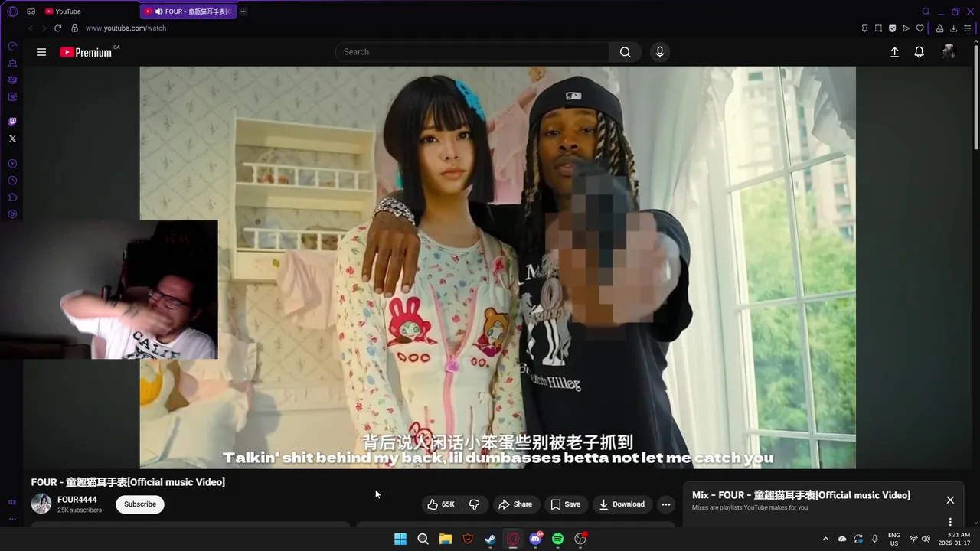Open FOUR4444 channel name link
Screen dimensions: 980x551
pyautogui.click(x=77, y=500)
